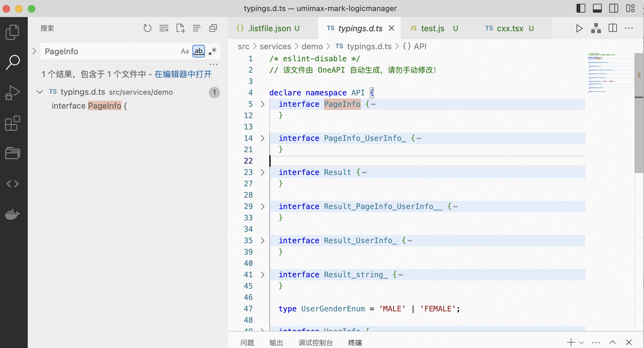Click 在编辑器中打开 link
Viewport: 644px width, 348px height.
click(x=183, y=74)
